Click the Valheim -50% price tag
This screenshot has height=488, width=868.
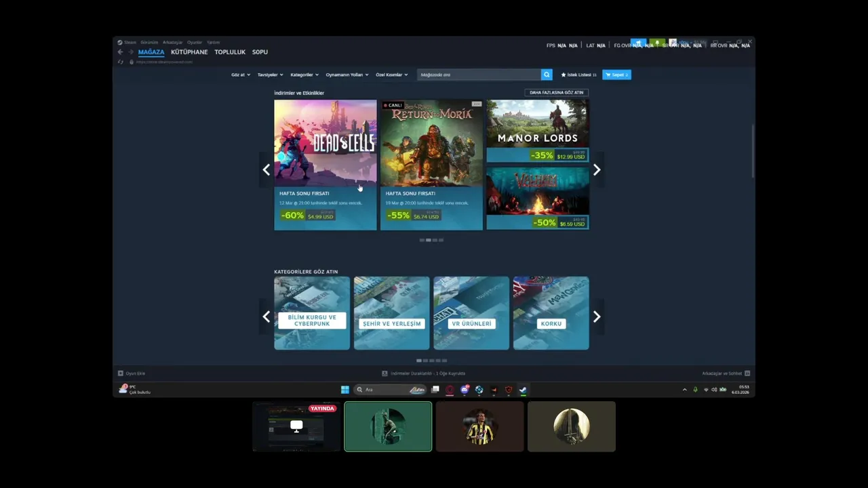click(559, 222)
